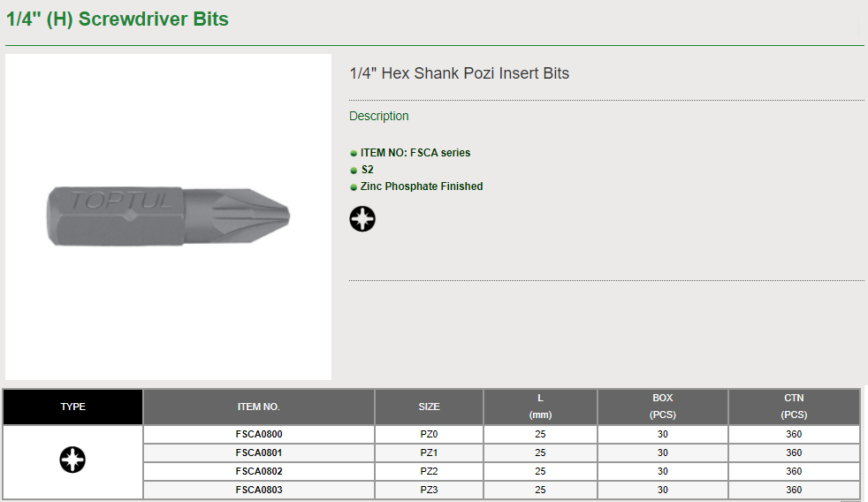The height and width of the screenshot is (502, 868).
Task: Select item FSCA0803 in the table
Action: tap(259, 490)
